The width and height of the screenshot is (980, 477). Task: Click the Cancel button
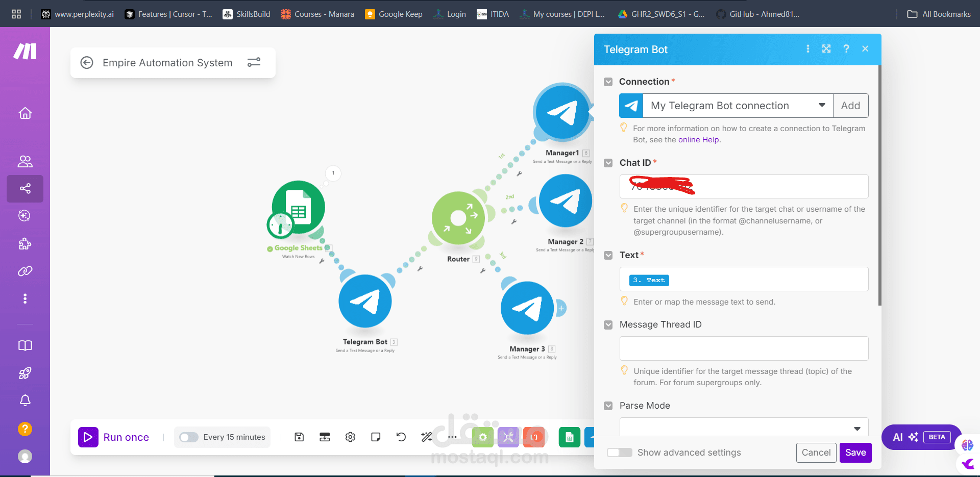click(816, 453)
